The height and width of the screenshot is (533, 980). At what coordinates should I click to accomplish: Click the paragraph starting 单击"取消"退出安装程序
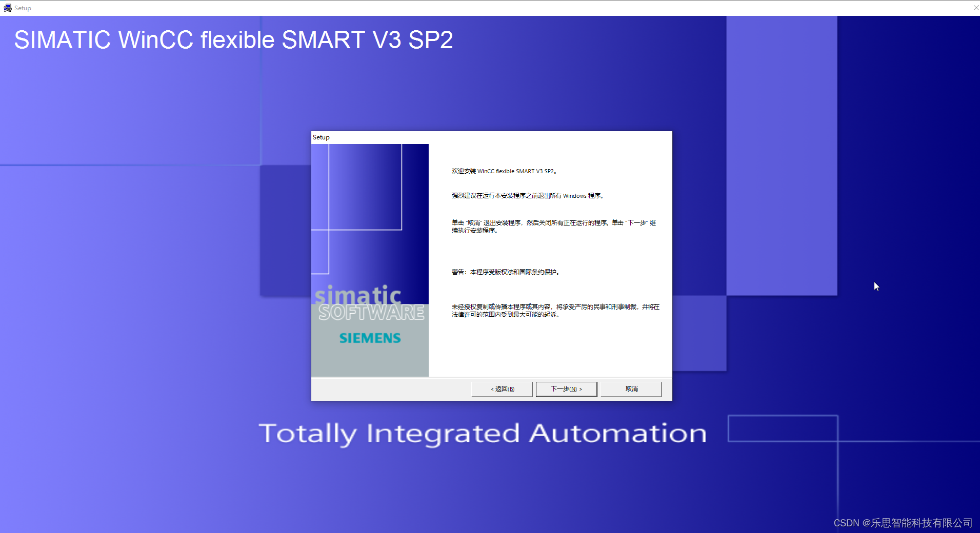click(x=554, y=227)
